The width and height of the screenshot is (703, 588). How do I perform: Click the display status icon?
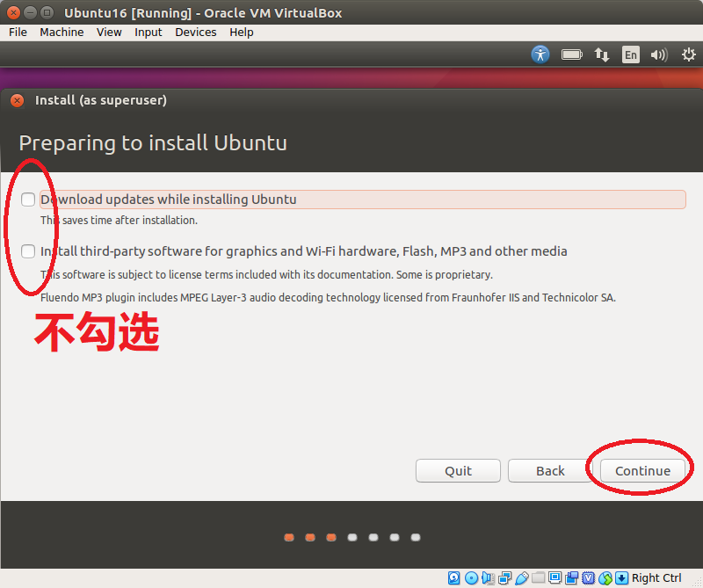tap(555, 577)
